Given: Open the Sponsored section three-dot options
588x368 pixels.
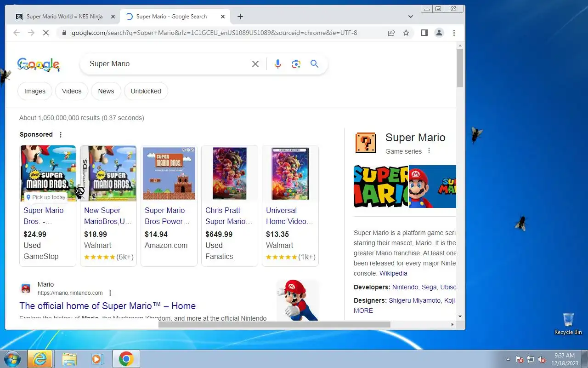Looking at the screenshot, I should 61,135.
